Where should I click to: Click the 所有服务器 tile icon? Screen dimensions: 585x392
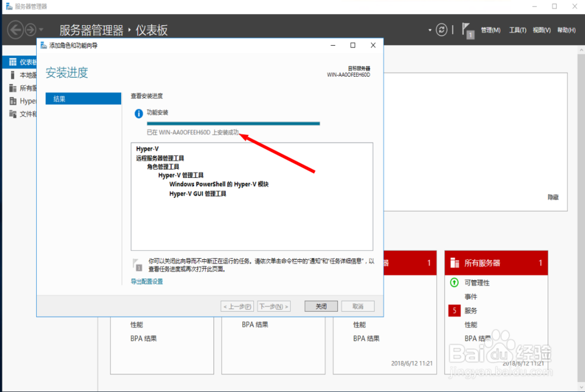click(x=455, y=263)
